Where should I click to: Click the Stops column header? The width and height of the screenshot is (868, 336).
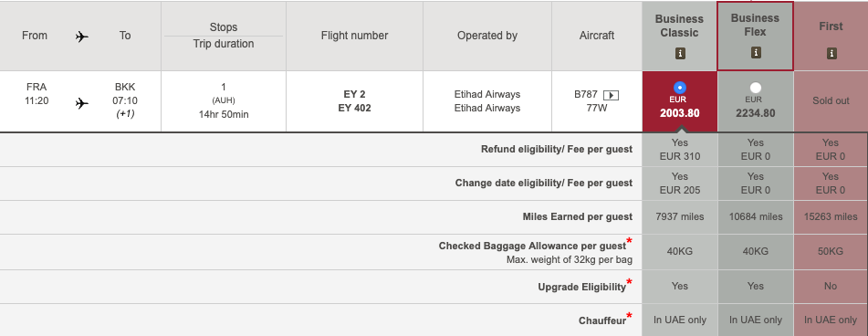point(223,27)
